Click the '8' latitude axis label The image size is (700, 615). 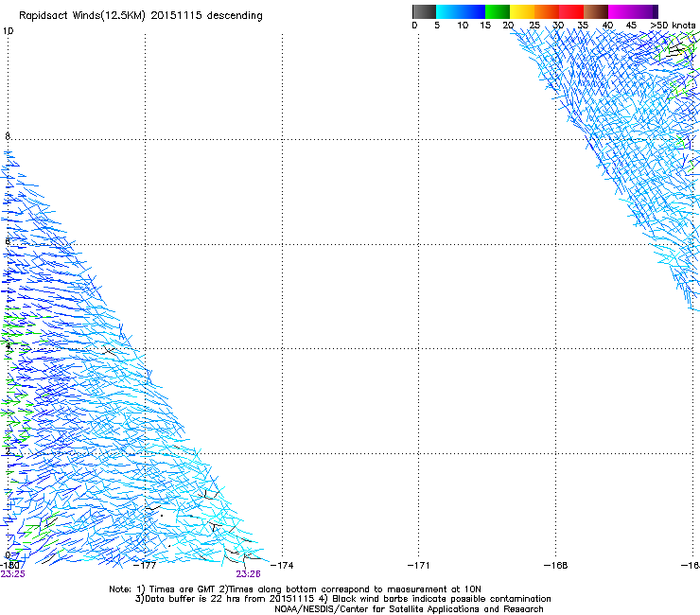(8, 136)
